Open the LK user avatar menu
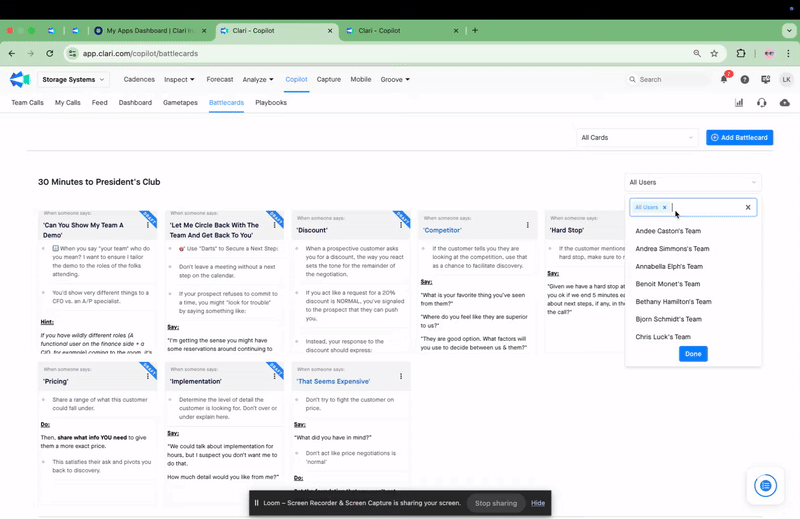The image size is (800, 519). coord(786,80)
